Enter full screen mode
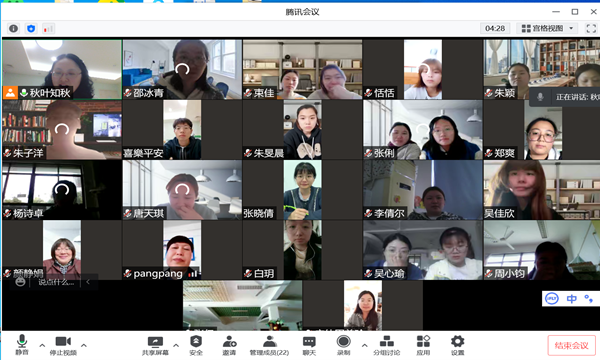This screenshot has height=360, width=600. (591, 28)
